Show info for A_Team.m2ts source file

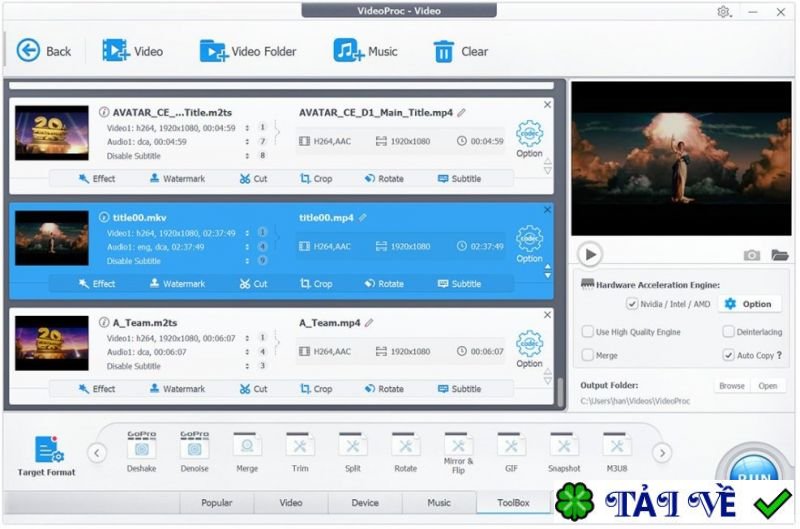pos(104,322)
